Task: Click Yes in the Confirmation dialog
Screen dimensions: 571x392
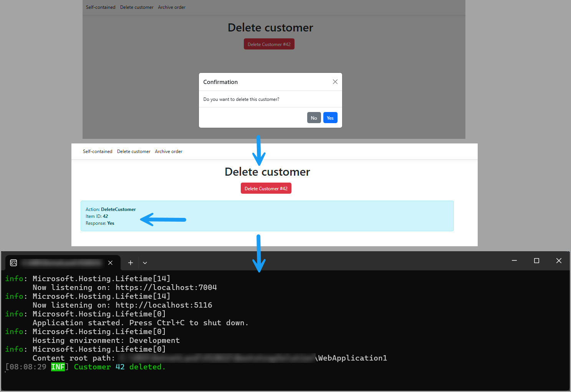Action: click(330, 118)
